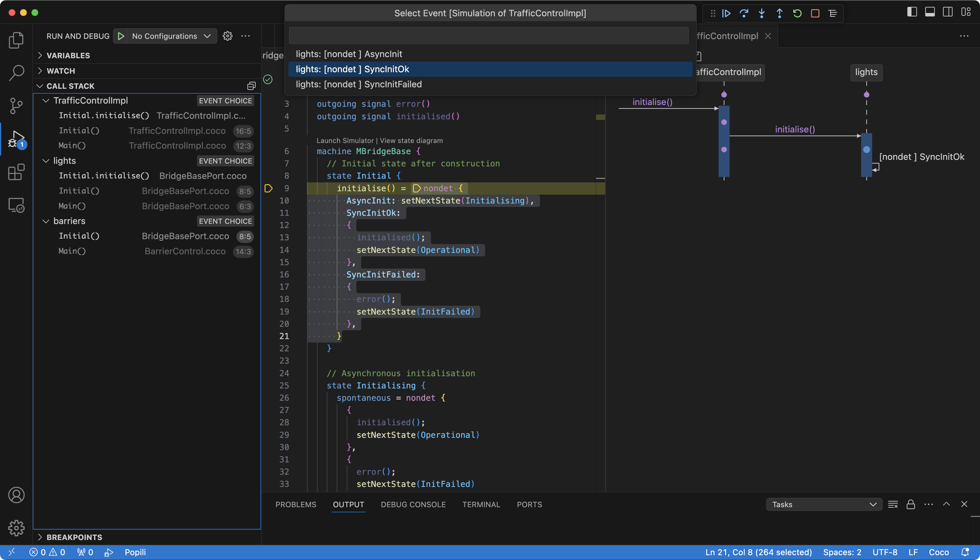Click the debug Continue icon

click(726, 13)
